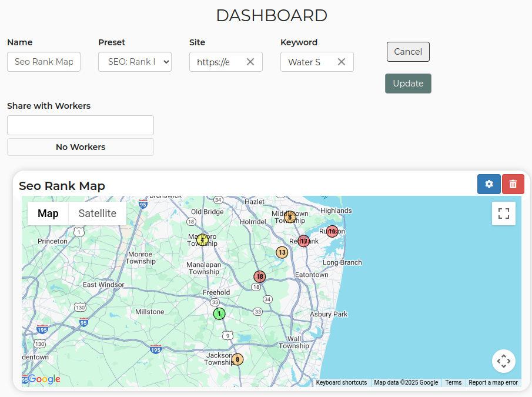Click the DASHBOARD page heading
Screen dimensions: 532x397
tap(272, 16)
